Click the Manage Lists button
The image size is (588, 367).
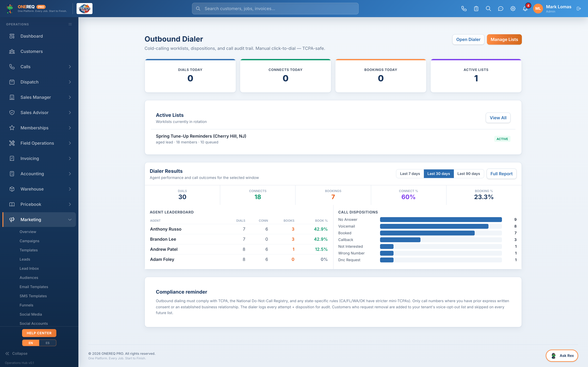click(x=504, y=39)
